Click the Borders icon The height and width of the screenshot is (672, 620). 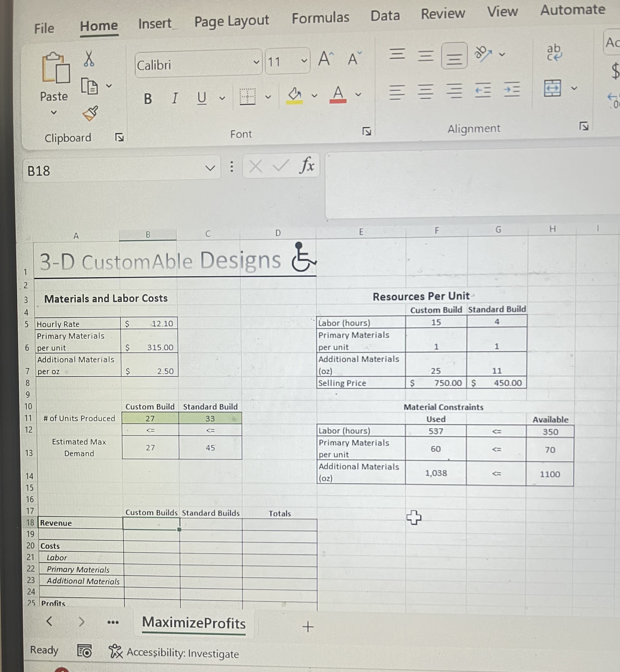click(248, 97)
